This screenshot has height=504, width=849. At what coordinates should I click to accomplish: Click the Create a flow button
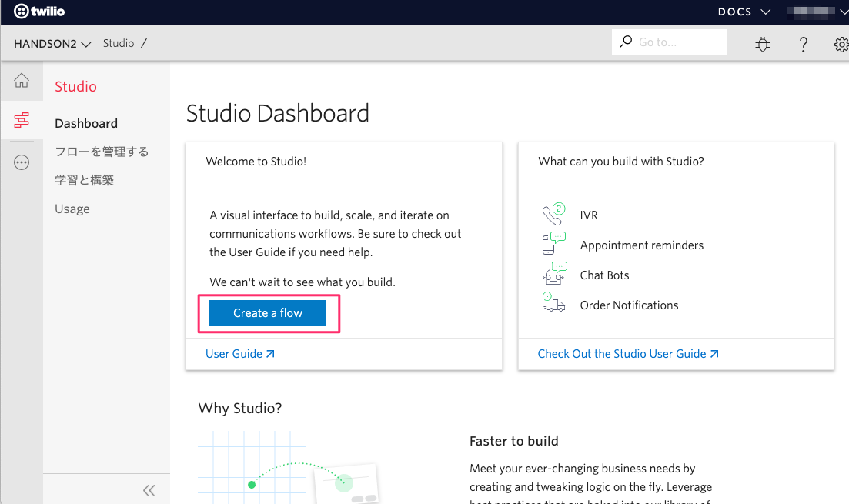coord(268,313)
